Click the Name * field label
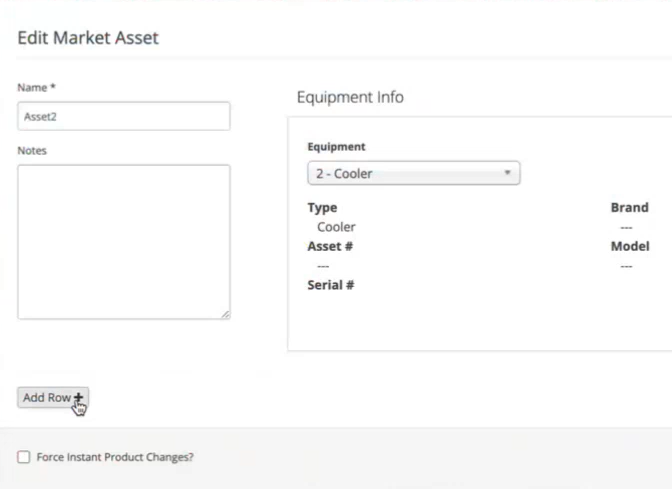The width and height of the screenshot is (672, 489). (x=36, y=87)
